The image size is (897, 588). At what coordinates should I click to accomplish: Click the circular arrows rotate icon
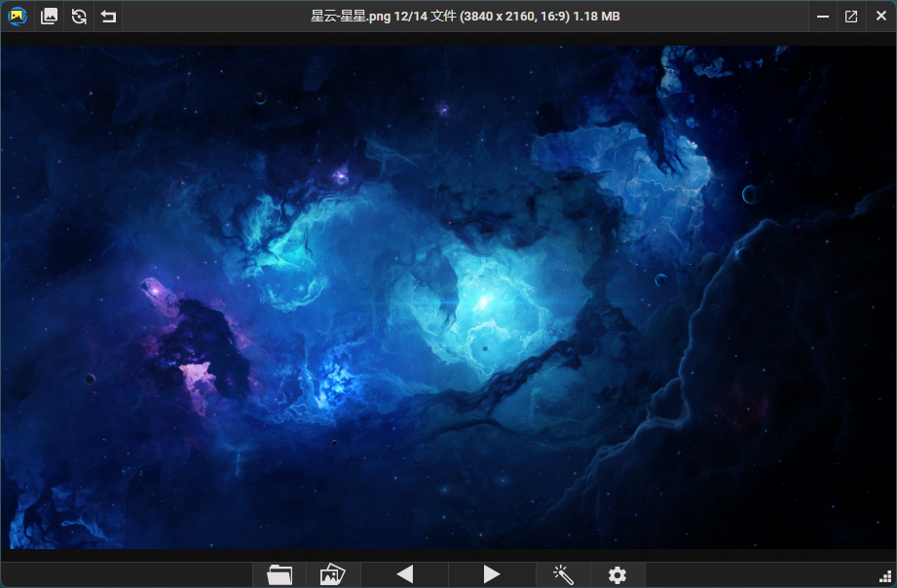[x=79, y=17]
